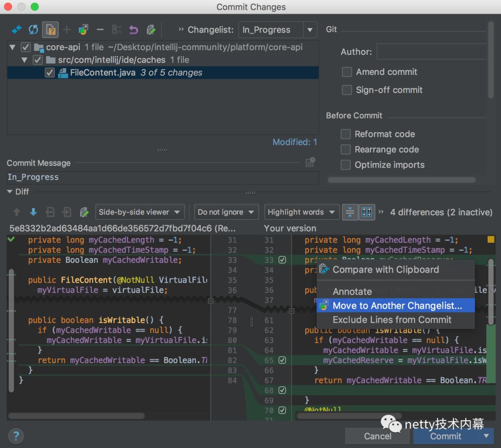Check the Rearrange code option
Viewport: 501px width, 448px height.
(346, 149)
